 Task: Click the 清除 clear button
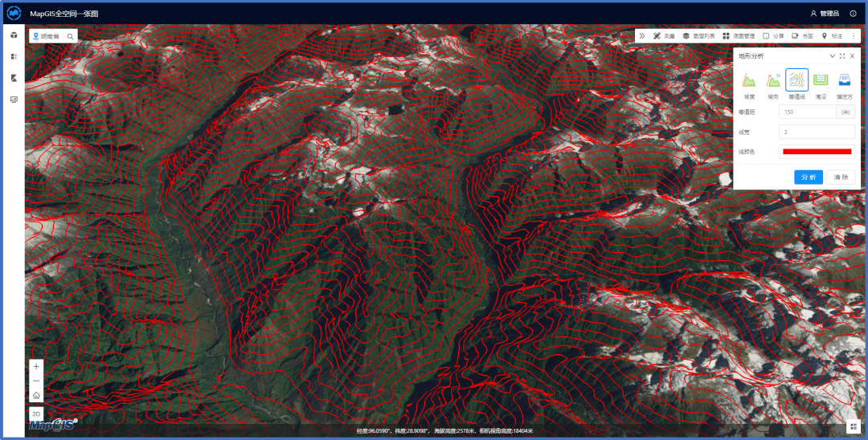click(x=841, y=177)
